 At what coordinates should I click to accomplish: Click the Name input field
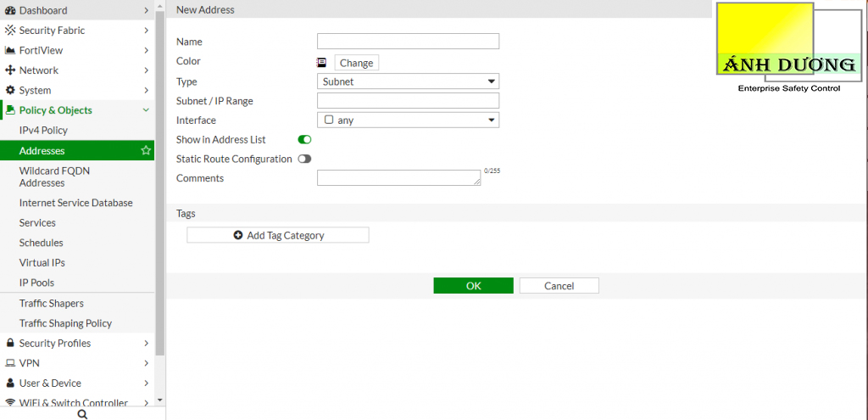pos(408,42)
